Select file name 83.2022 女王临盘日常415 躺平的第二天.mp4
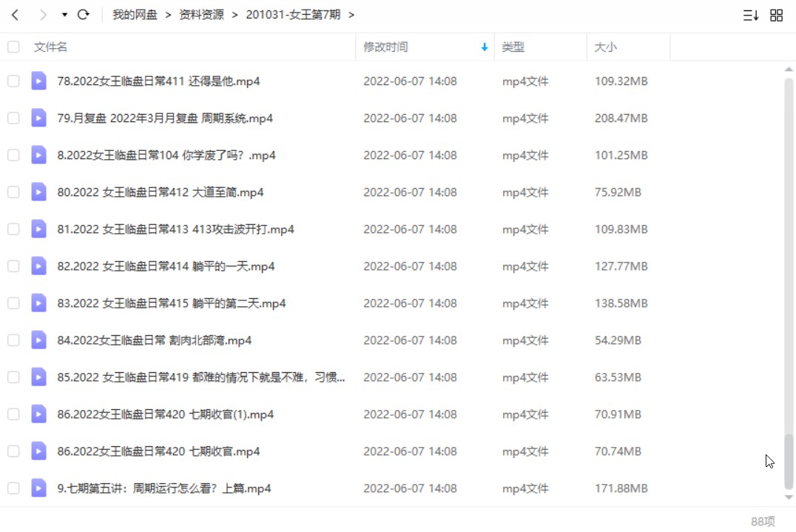The width and height of the screenshot is (796, 532). [x=172, y=303]
